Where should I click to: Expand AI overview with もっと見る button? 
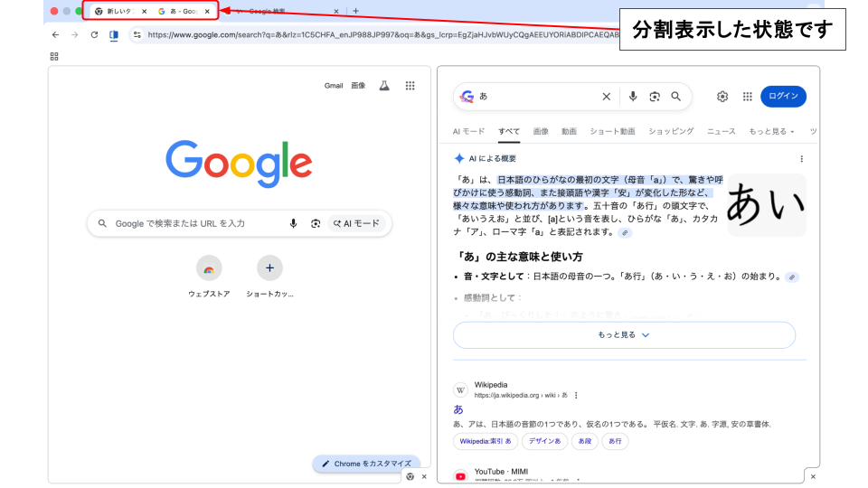point(624,334)
